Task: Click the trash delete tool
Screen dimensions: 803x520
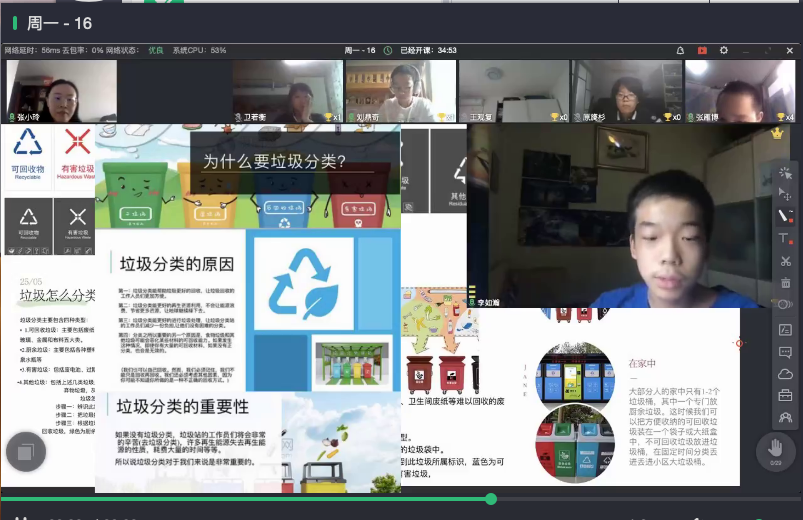Action: (785, 283)
